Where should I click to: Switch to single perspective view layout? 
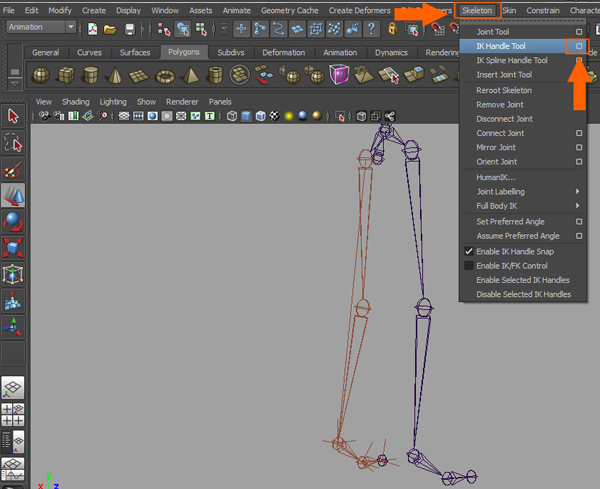coord(13,388)
